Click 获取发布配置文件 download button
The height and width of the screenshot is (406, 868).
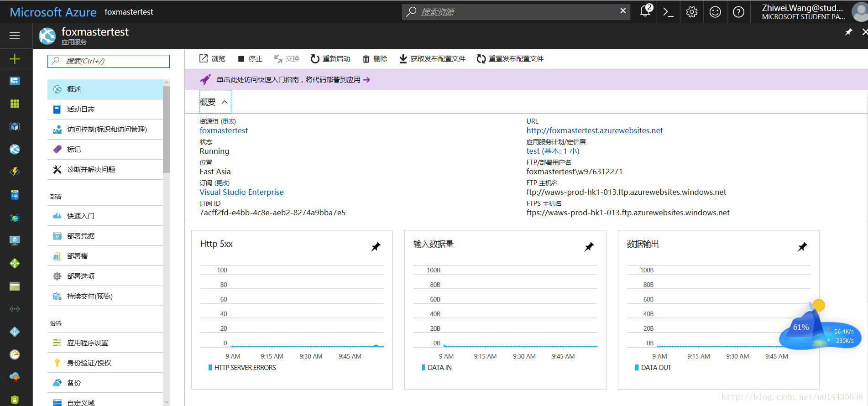432,58
